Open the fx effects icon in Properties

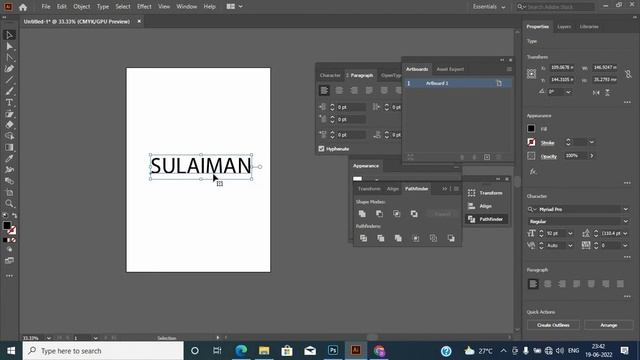(533, 172)
